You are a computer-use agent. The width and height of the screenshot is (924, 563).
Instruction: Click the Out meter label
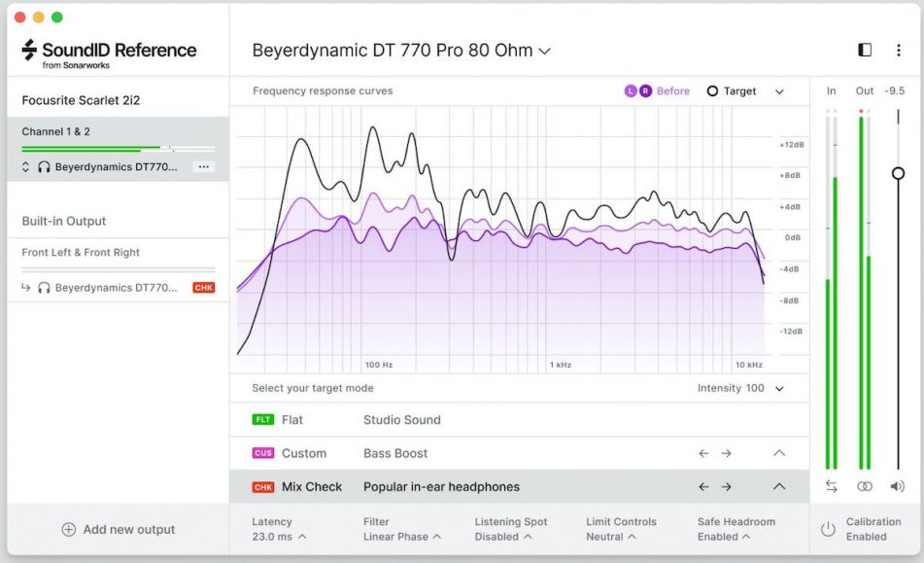[x=865, y=90]
